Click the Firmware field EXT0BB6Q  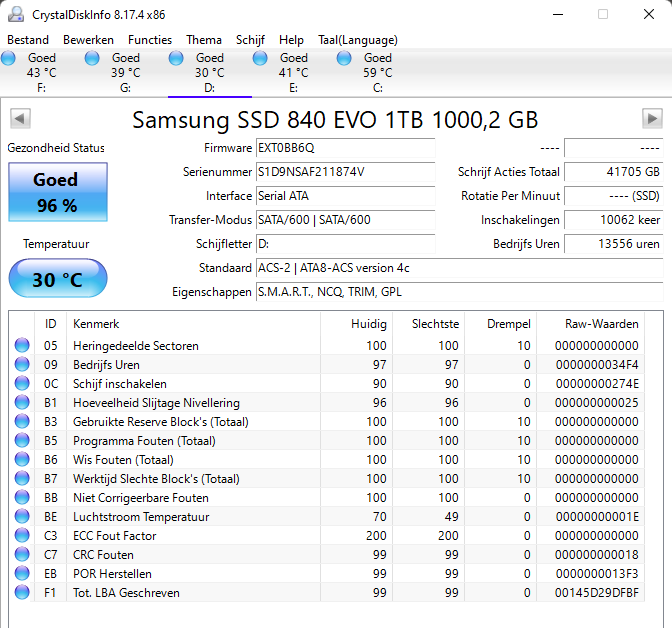pos(345,148)
